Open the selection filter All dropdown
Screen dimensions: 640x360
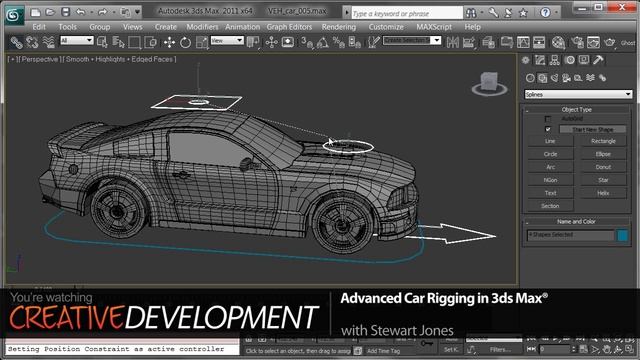coord(77,40)
